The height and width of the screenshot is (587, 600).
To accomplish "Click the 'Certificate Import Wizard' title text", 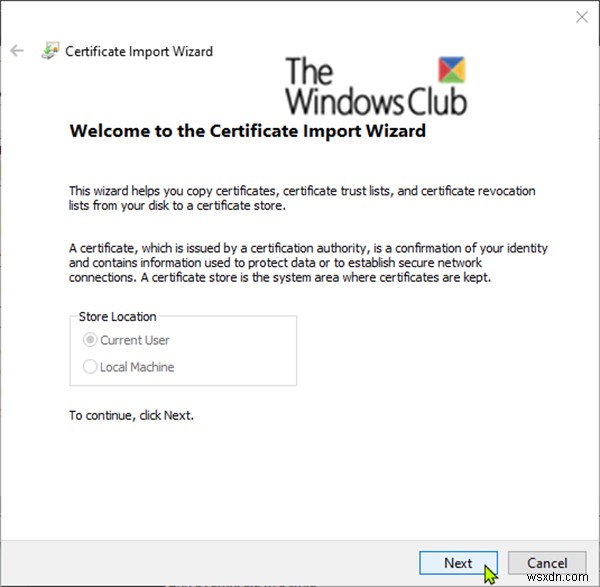I will coord(139,51).
